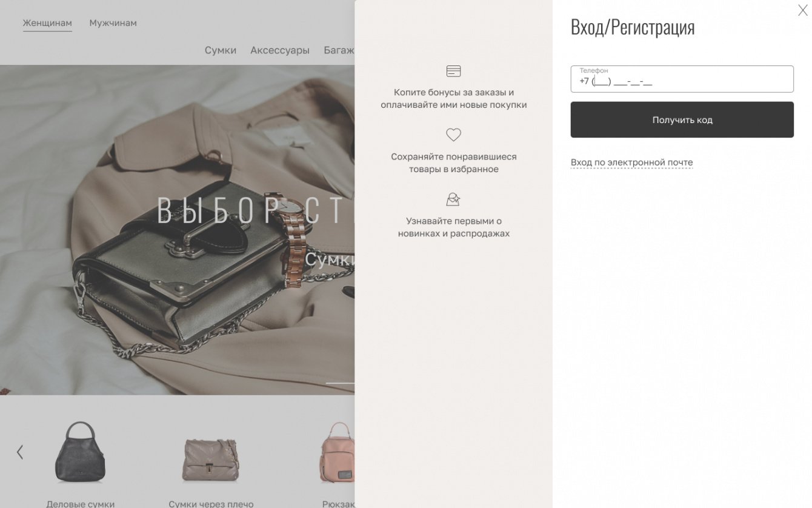The image size is (812, 508).
Task: Open Сумки через плечо category link
Action: point(211,503)
